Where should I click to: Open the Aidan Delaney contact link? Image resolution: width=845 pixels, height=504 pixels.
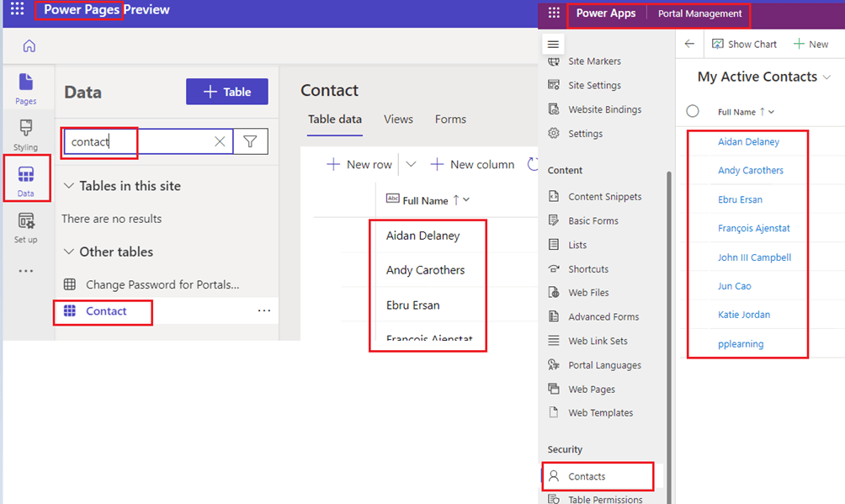coord(748,141)
